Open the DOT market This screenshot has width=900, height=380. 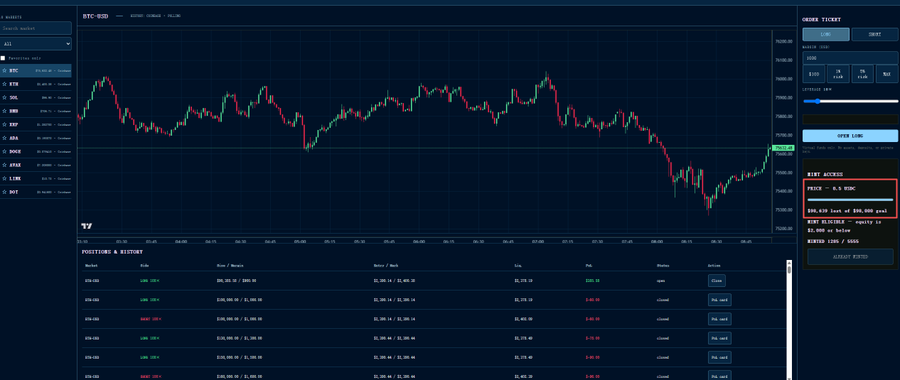(x=36, y=192)
